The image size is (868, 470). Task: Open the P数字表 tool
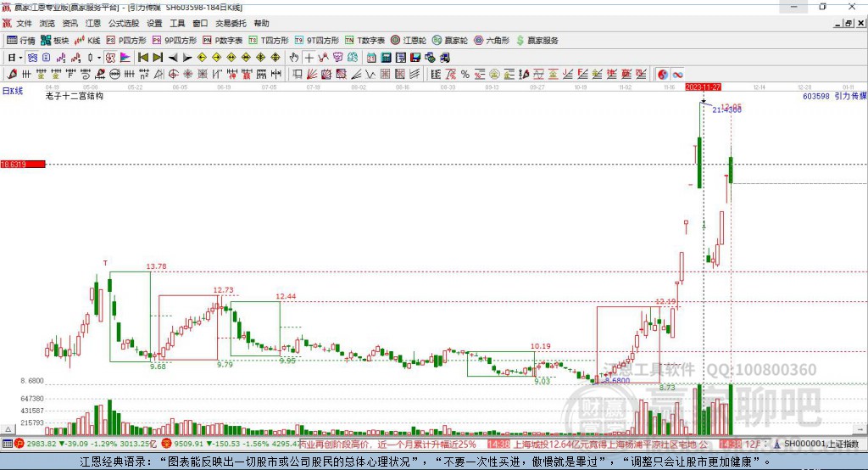223,41
